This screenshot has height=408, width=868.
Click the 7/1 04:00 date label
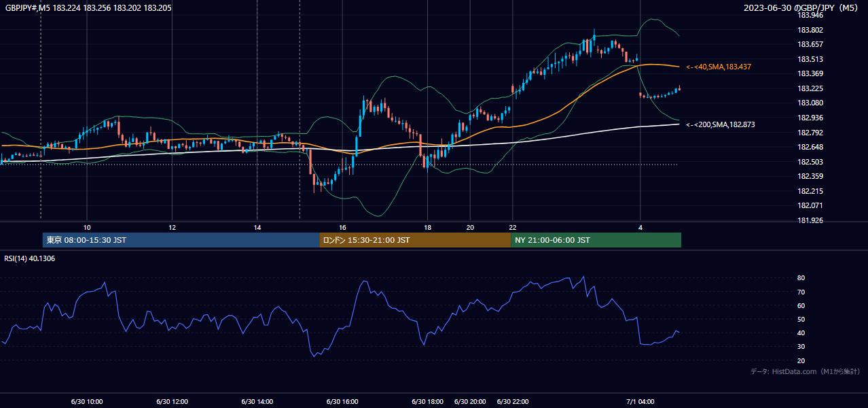(x=640, y=402)
